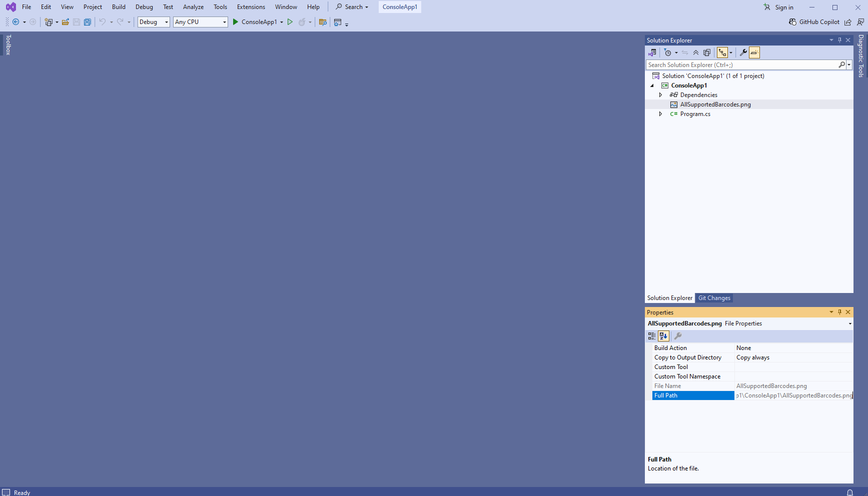Click Start Without Debugging outline play icon
Screen dimensions: 868x496
[290, 22]
